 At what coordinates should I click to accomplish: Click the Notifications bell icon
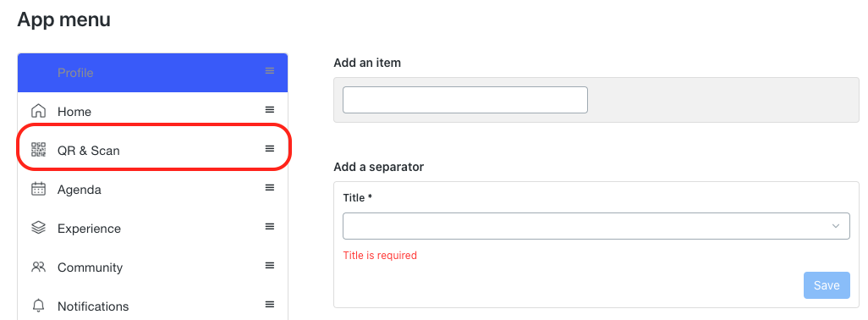38,306
